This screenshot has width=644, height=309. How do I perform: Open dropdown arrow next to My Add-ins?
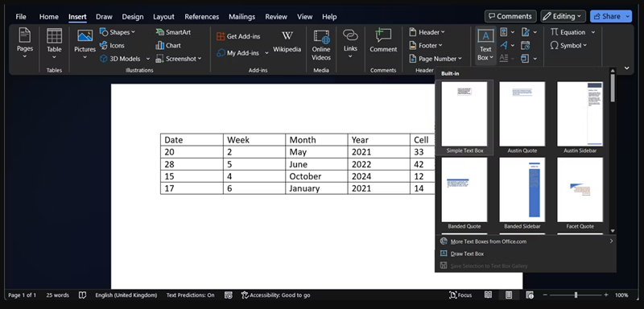click(x=266, y=53)
